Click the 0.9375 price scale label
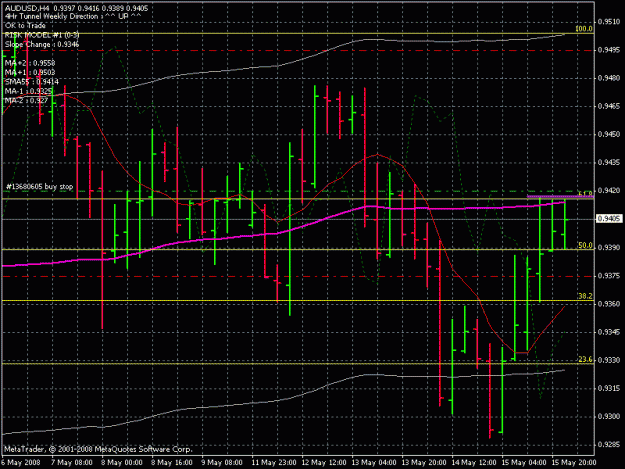 (x=609, y=276)
